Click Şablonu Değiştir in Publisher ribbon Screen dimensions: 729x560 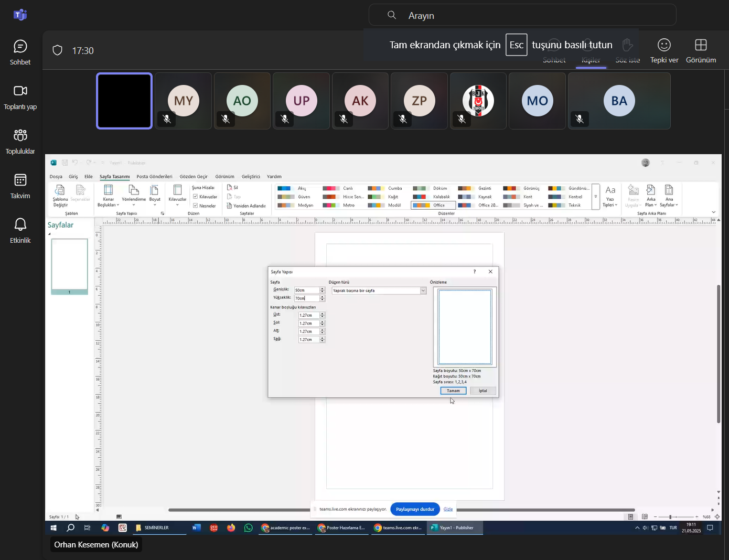[60, 196]
